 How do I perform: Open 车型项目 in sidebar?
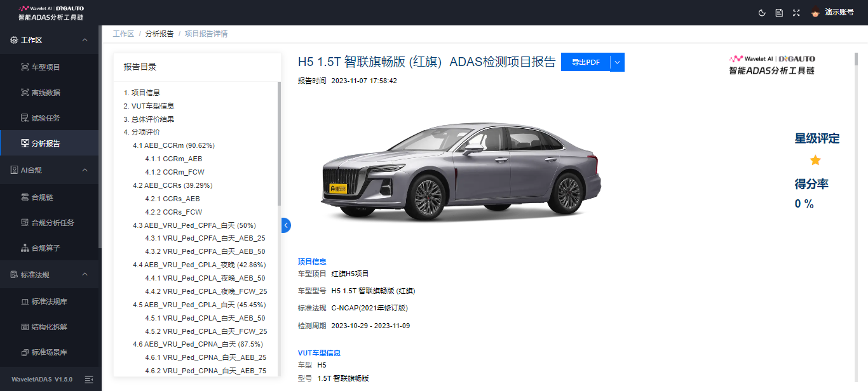49,67
